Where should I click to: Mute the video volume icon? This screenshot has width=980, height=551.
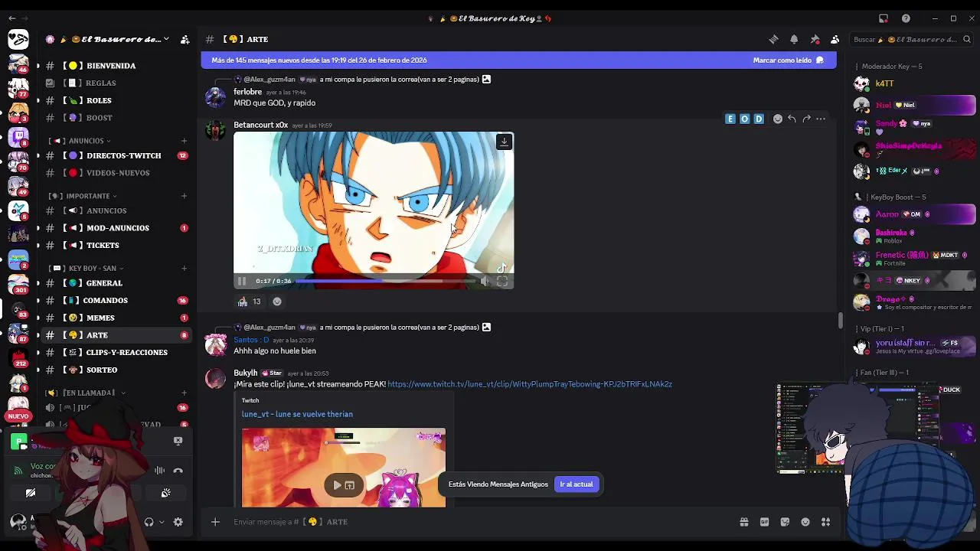pos(485,281)
